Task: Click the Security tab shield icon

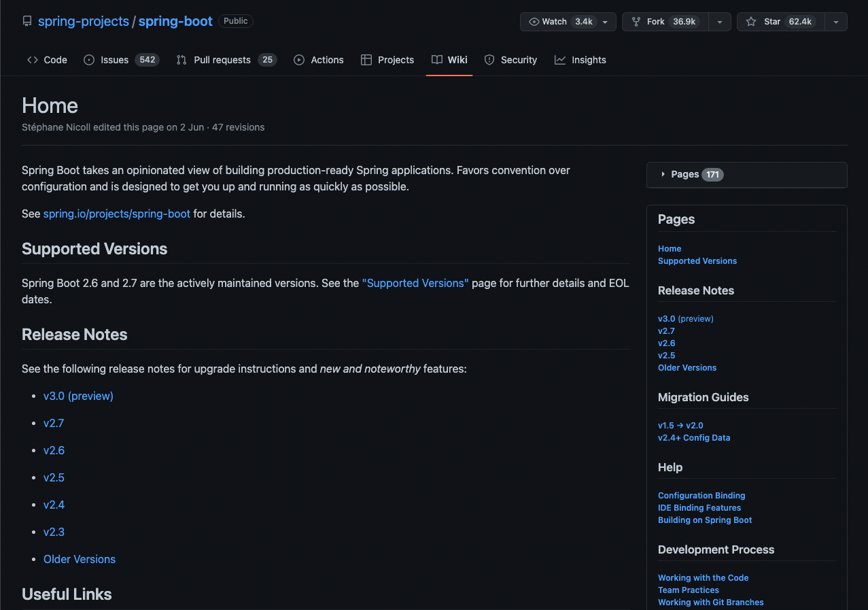Action: coord(489,60)
